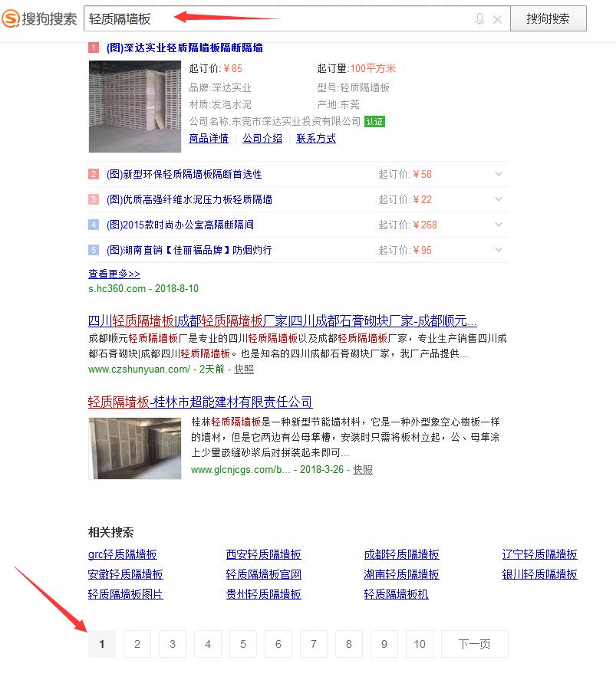Click the 查看更多>> link

pyautogui.click(x=114, y=274)
